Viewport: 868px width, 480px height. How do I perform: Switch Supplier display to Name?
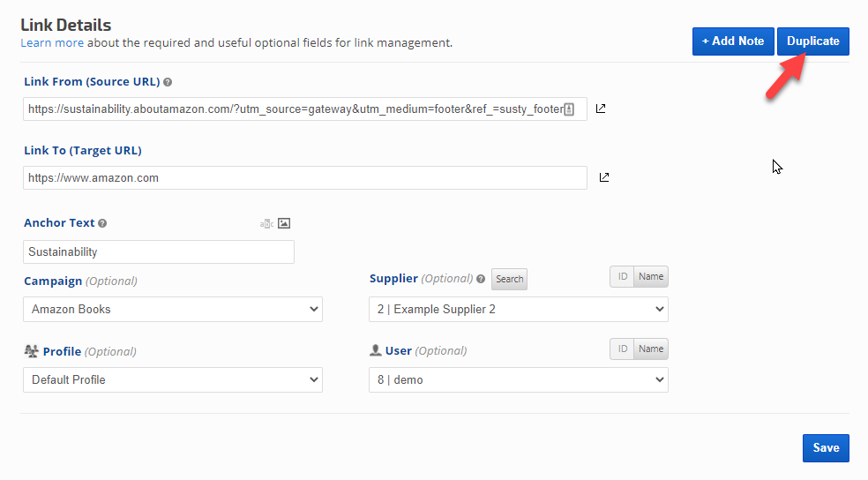pyautogui.click(x=651, y=277)
